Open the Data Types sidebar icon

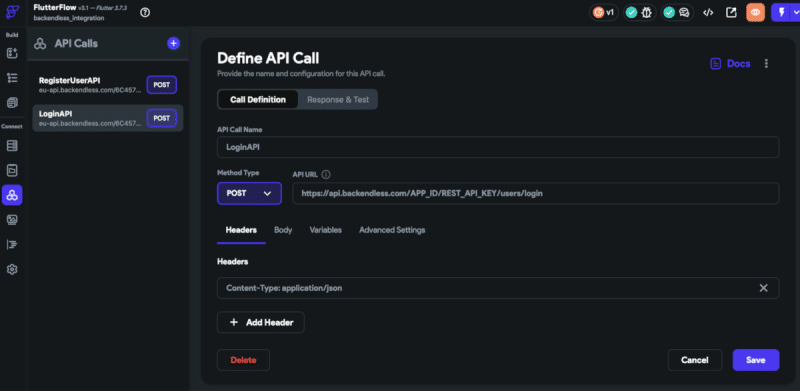(12, 170)
